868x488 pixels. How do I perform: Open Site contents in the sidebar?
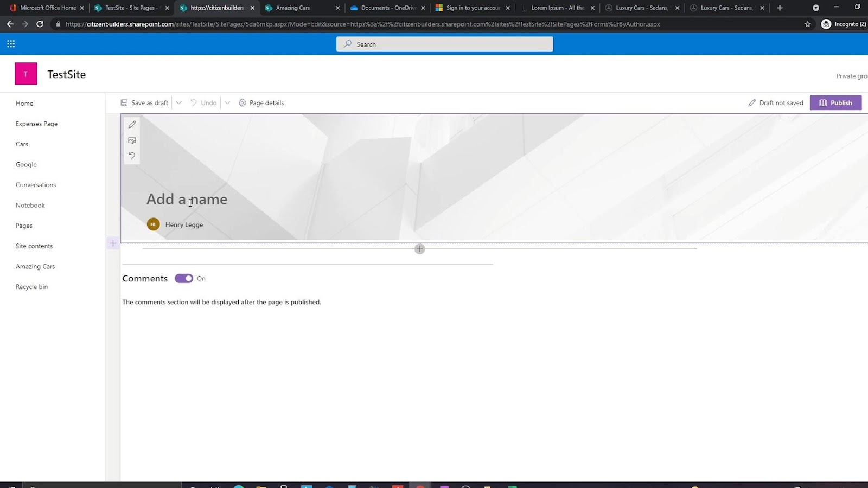[34, 246]
